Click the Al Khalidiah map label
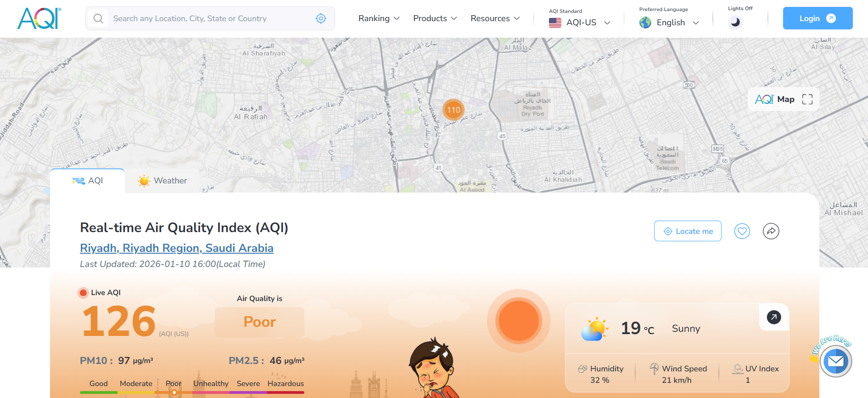 563,176
